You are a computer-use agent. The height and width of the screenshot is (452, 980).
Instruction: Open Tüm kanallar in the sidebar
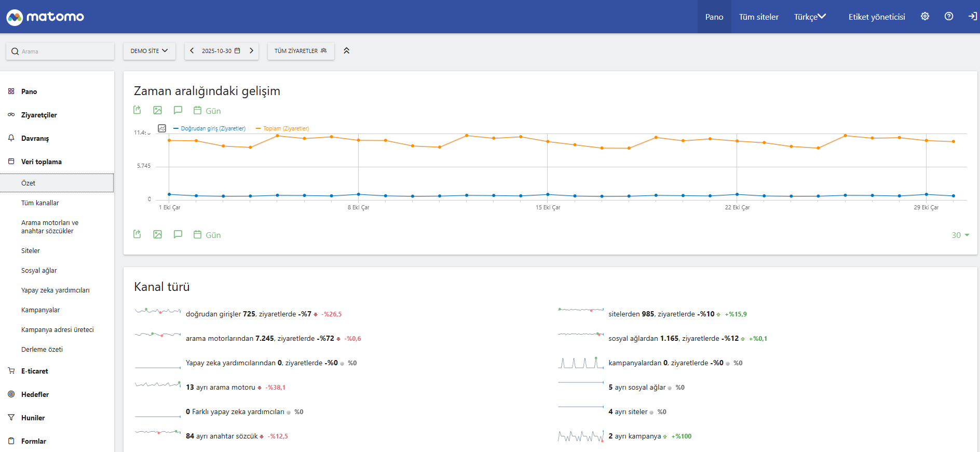(x=40, y=203)
